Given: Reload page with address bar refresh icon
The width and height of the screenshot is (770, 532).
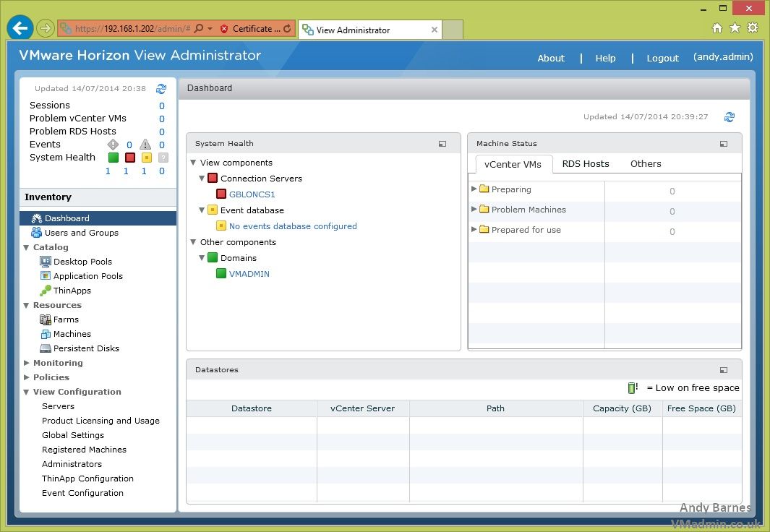Looking at the screenshot, I should pyautogui.click(x=287, y=28).
